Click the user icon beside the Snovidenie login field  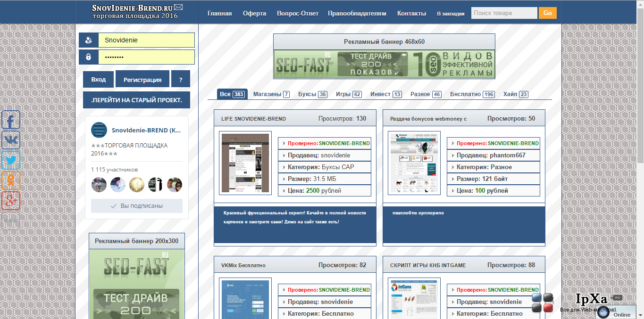tap(88, 41)
